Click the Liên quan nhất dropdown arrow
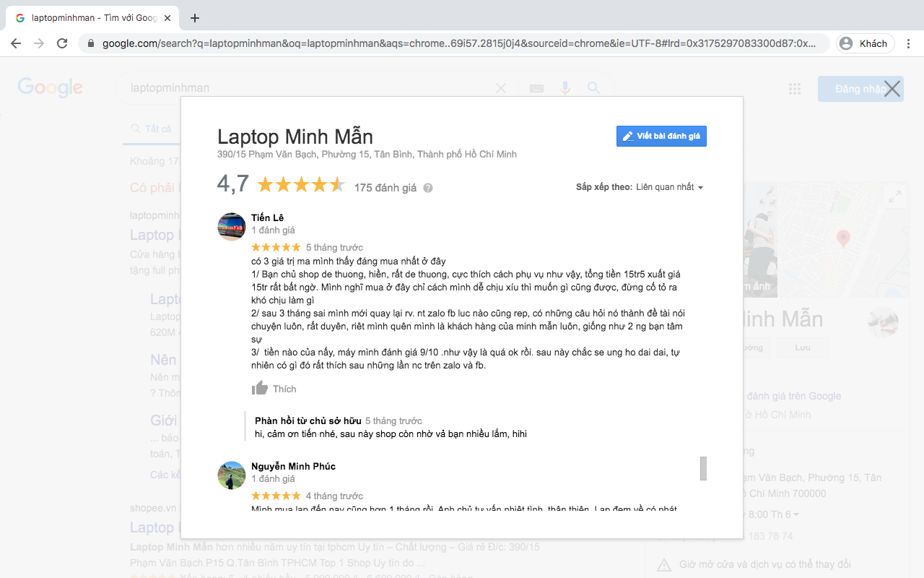 click(x=700, y=188)
